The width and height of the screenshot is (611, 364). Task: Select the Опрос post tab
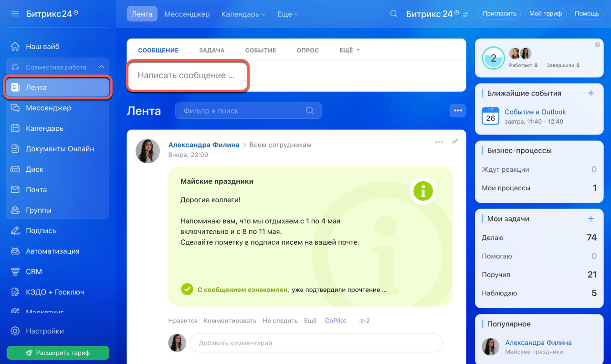(307, 50)
